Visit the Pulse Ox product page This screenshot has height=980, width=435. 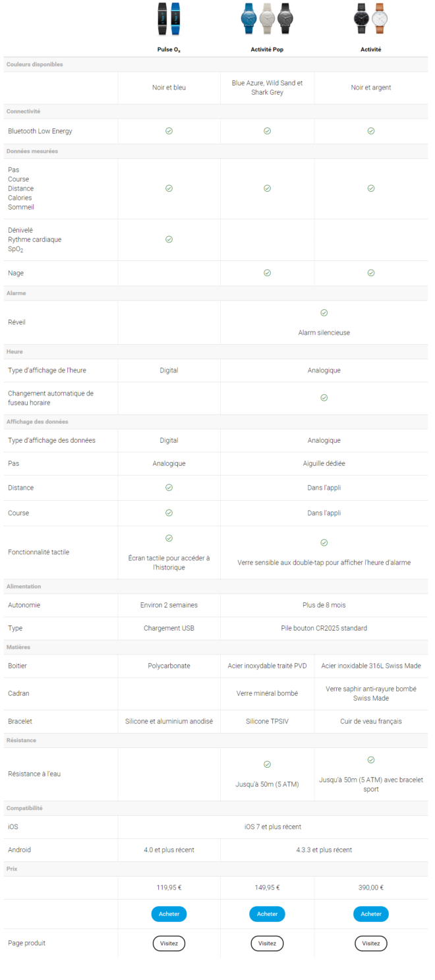click(169, 943)
